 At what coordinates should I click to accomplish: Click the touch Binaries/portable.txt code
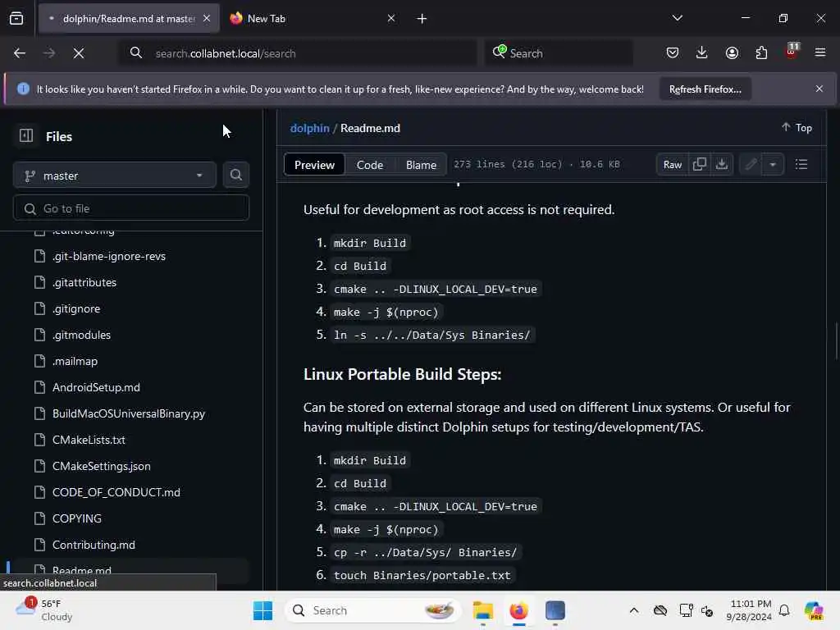pyautogui.click(x=422, y=575)
